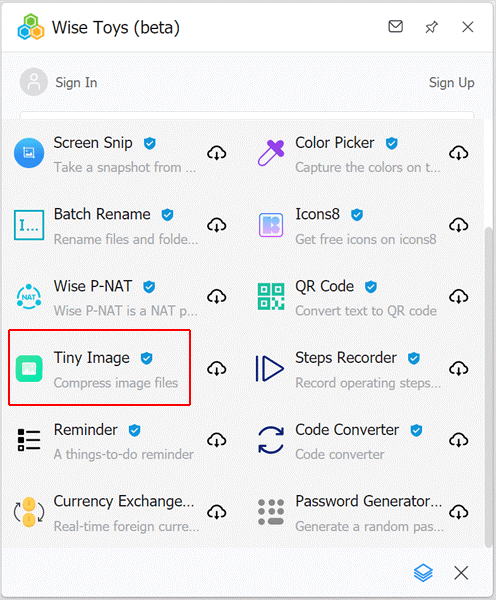This screenshot has height=600, width=496.
Task: Click the blue layers icon at bottom
Action: pos(423,573)
